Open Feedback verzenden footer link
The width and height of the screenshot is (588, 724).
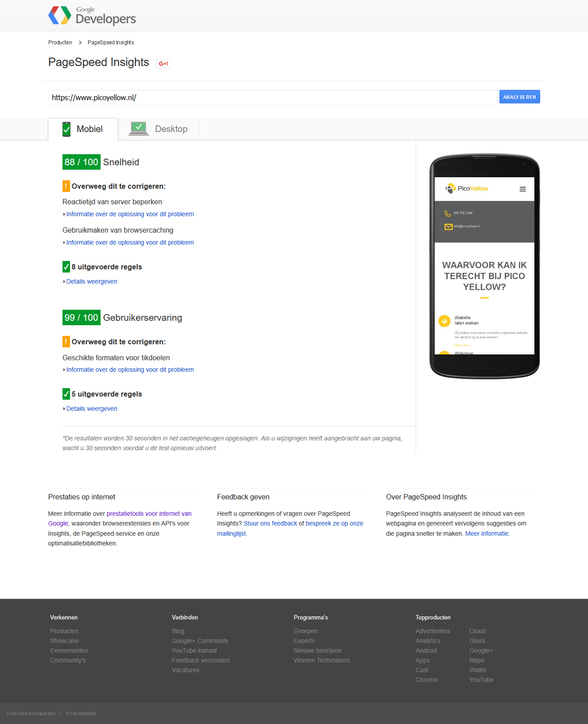point(201,660)
